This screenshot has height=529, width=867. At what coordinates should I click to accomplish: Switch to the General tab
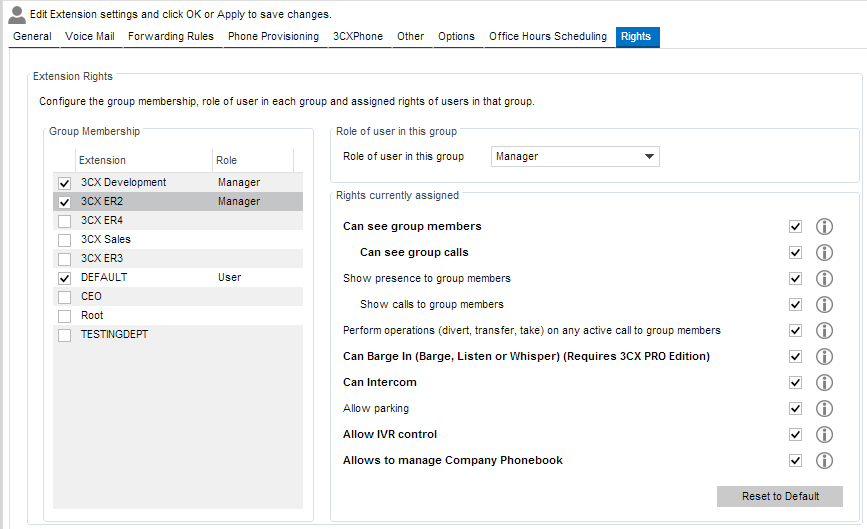(32, 36)
